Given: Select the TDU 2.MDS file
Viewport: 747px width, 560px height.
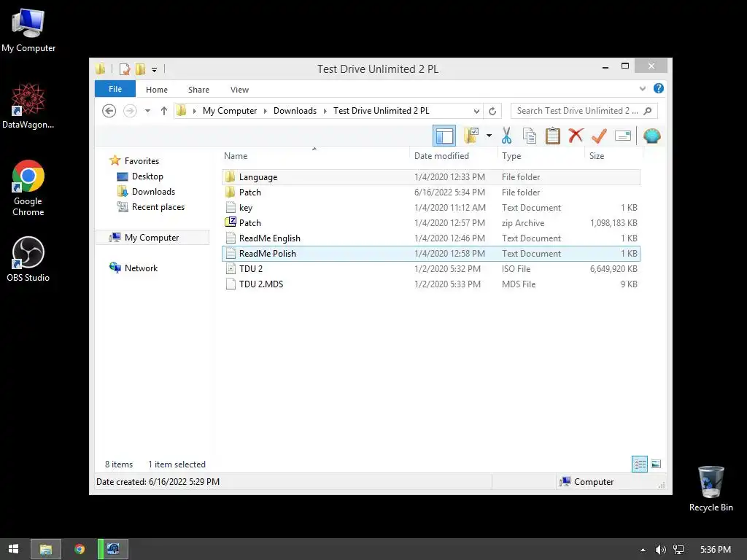Looking at the screenshot, I should click(430, 284).
